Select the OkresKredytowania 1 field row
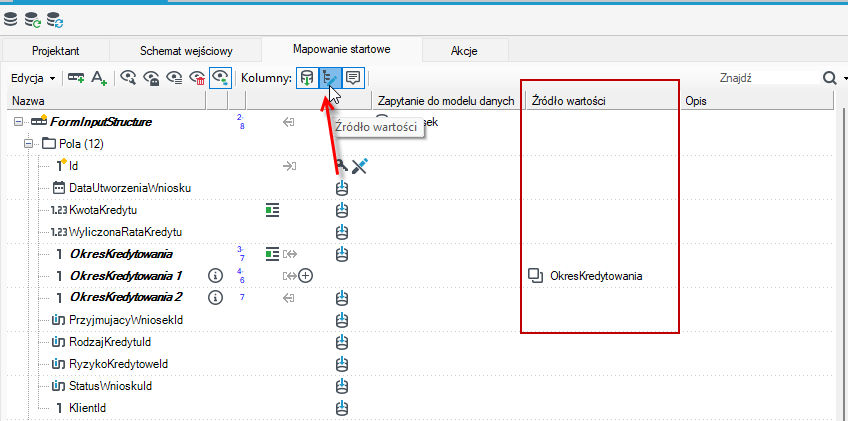The image size is (848, 421). click(125, 276)
